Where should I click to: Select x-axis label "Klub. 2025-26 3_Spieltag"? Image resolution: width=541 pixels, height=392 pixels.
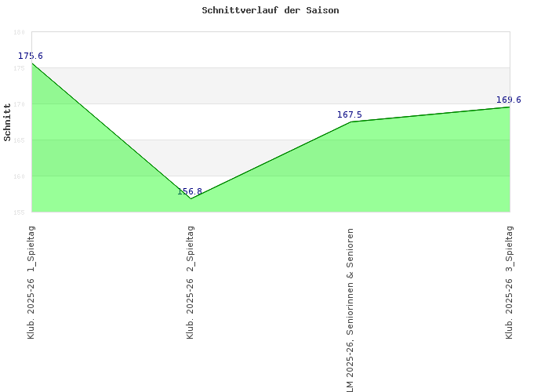coord(510,282)
